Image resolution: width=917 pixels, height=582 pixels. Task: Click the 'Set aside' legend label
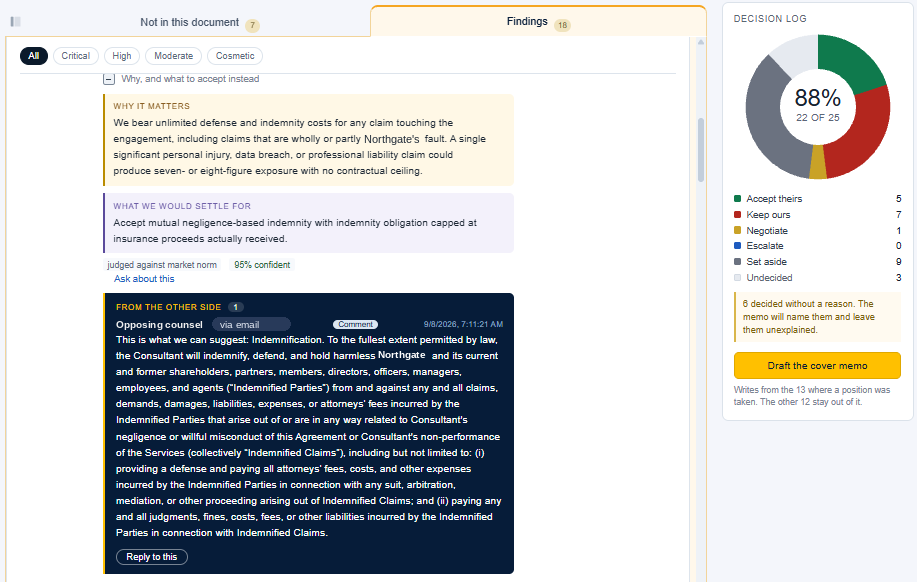766,261
